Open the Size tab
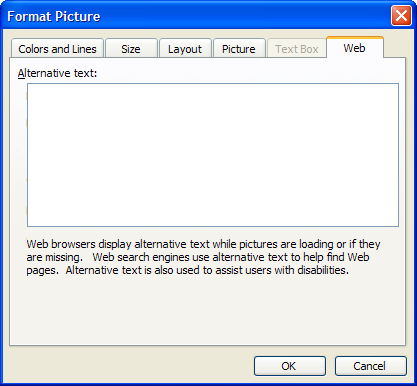Viewport: 417px width, 386px height. [x=131, y=49]
